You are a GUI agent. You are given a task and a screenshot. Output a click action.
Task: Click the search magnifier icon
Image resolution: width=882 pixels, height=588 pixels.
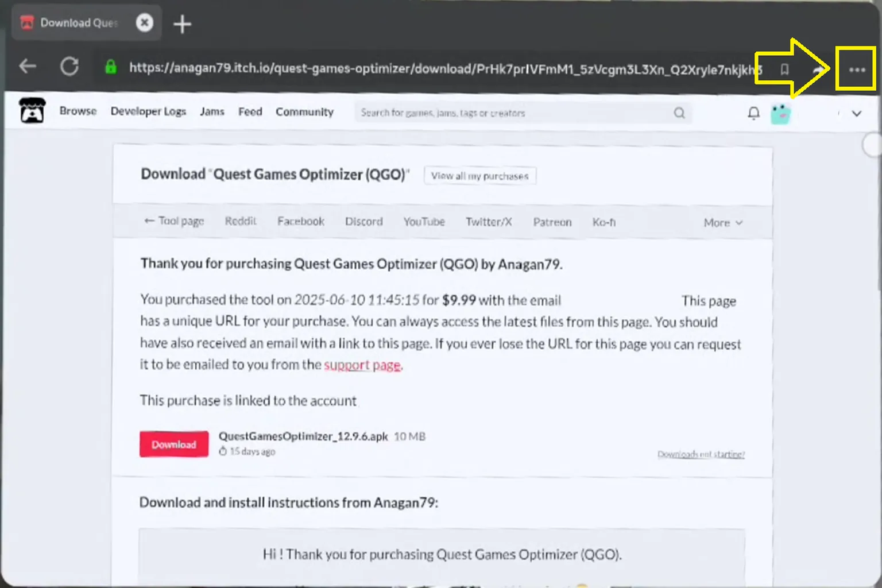[x=679, y=113]
